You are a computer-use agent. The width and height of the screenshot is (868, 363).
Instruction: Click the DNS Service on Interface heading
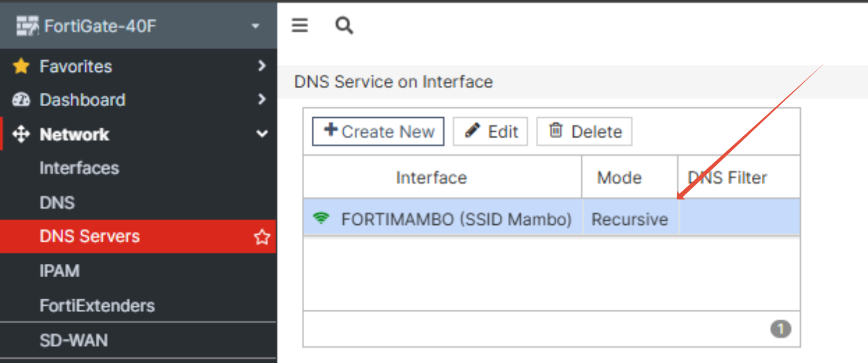point(394,82)
